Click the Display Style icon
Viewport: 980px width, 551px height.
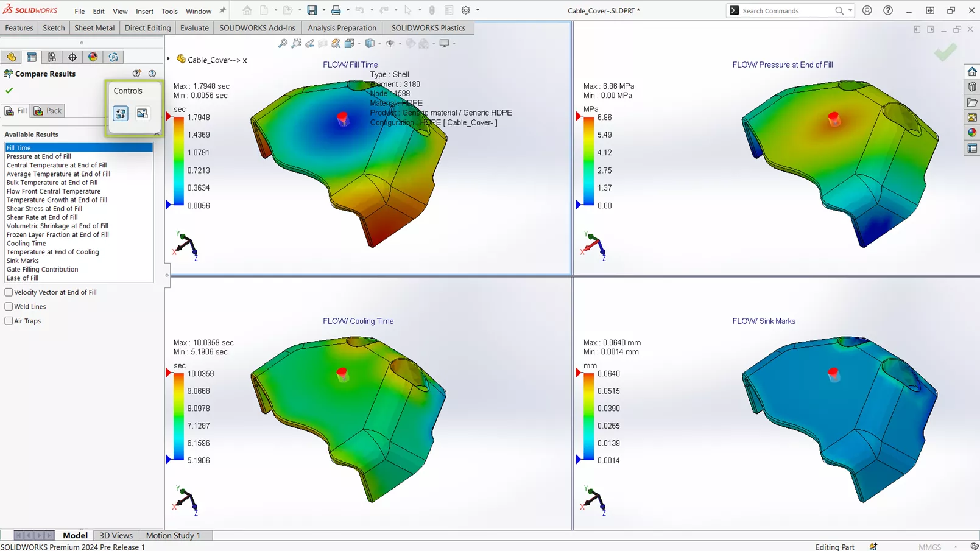click(370, 43)
